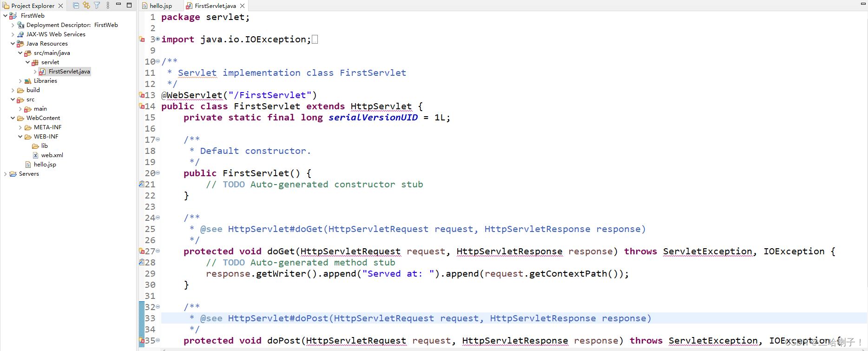Expand the Libraries node
Viewport: 868px width, 351px height.
(x=20, y=81)
